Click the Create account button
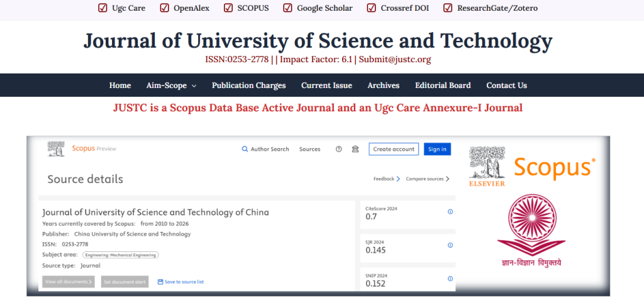This screenshot has width=644, height=301. click(394, 149)
